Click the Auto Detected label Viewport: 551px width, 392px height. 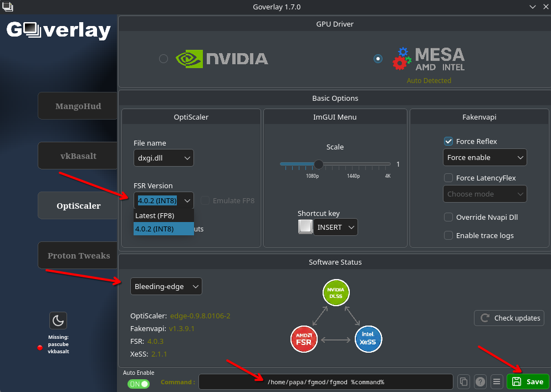(x=429, y=81)
